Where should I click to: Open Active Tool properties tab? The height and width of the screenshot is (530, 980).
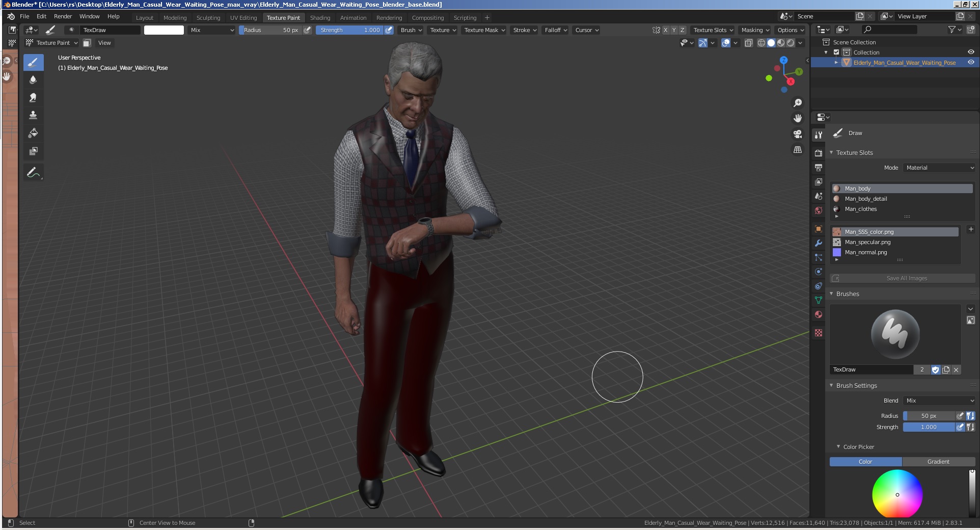click(x=819, y=135)
